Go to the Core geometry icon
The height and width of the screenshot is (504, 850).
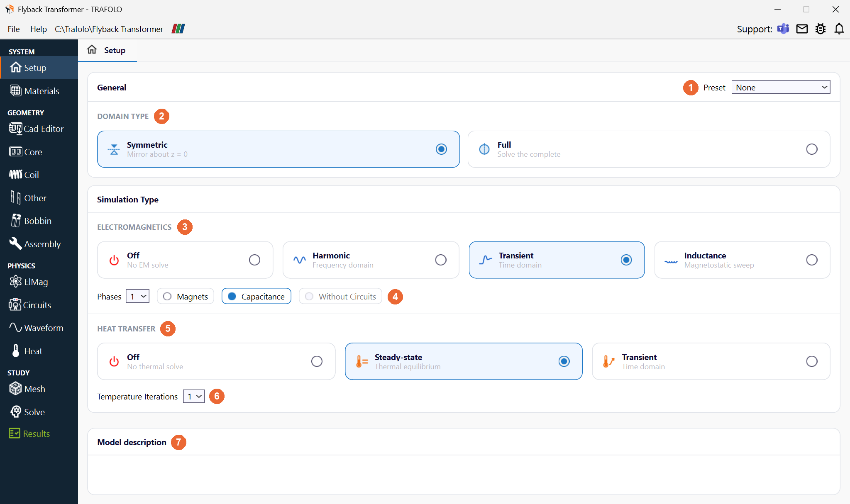15,152
